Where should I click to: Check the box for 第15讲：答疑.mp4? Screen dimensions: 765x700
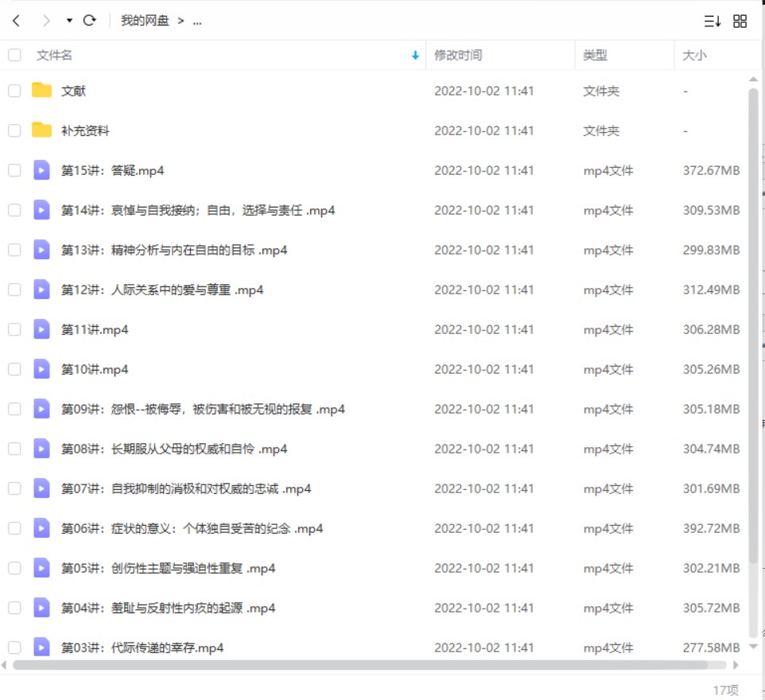(14, 170)
